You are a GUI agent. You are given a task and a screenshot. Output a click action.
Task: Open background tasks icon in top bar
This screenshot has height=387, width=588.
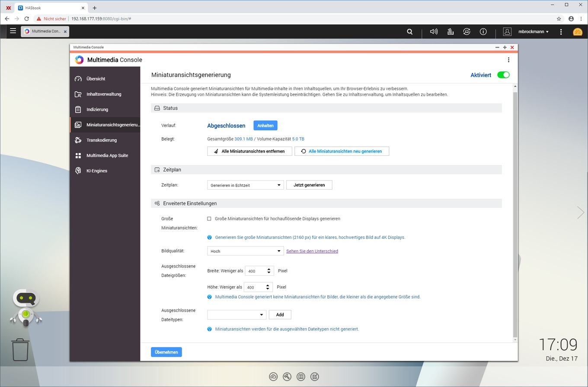click(x=450, y=32)
